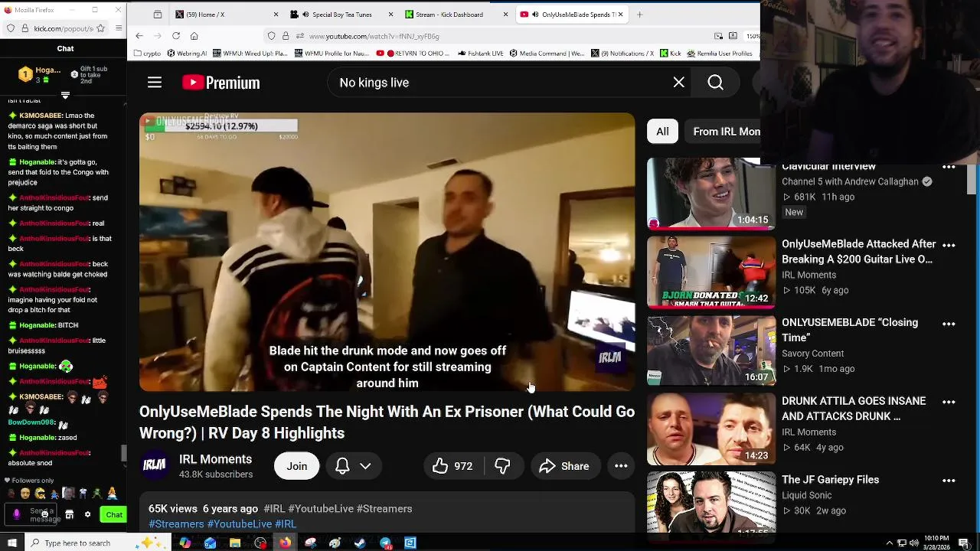Share the video

click(x=564, y=466)
